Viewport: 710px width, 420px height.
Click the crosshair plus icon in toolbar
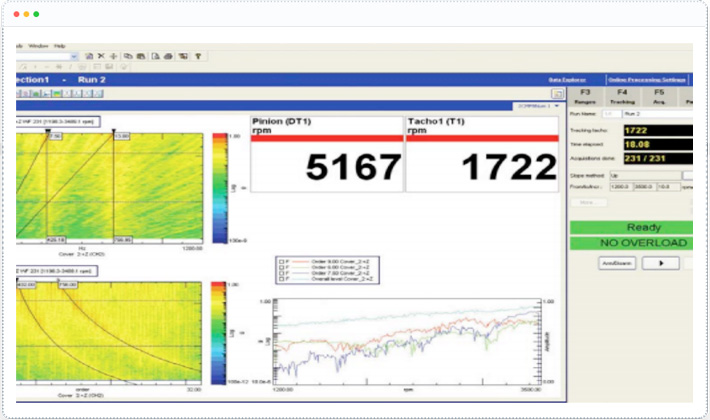(x=113, y=56)
